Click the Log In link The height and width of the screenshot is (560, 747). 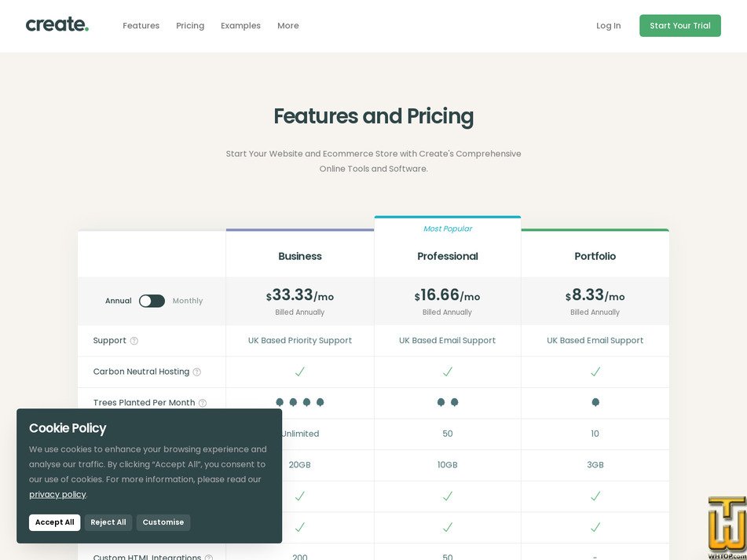click(609, 26)
